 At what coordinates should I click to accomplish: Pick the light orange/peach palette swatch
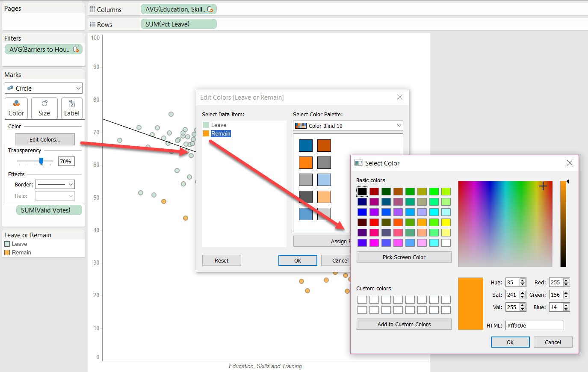pos(324,197)
